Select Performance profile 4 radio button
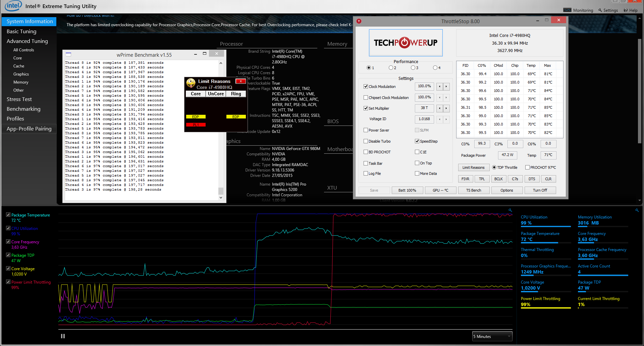Screen dimensions: 644x346 [435, 68]
